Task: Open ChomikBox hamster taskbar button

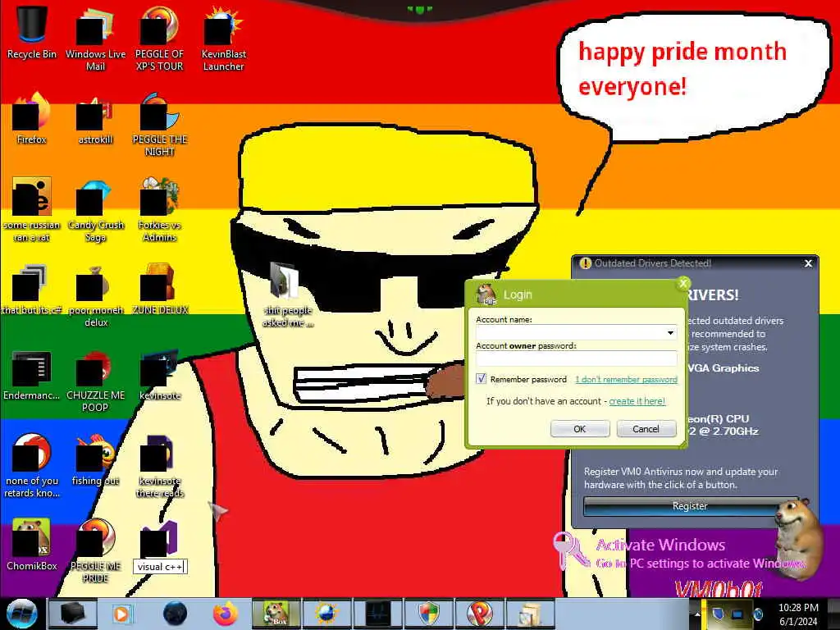Action: coord(276,614)
